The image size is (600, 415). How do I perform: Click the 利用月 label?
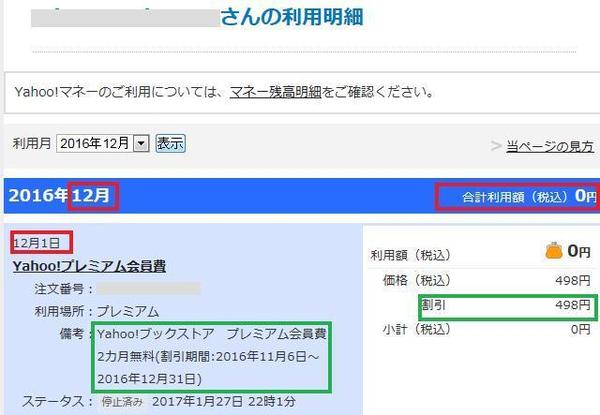(32, 144)
